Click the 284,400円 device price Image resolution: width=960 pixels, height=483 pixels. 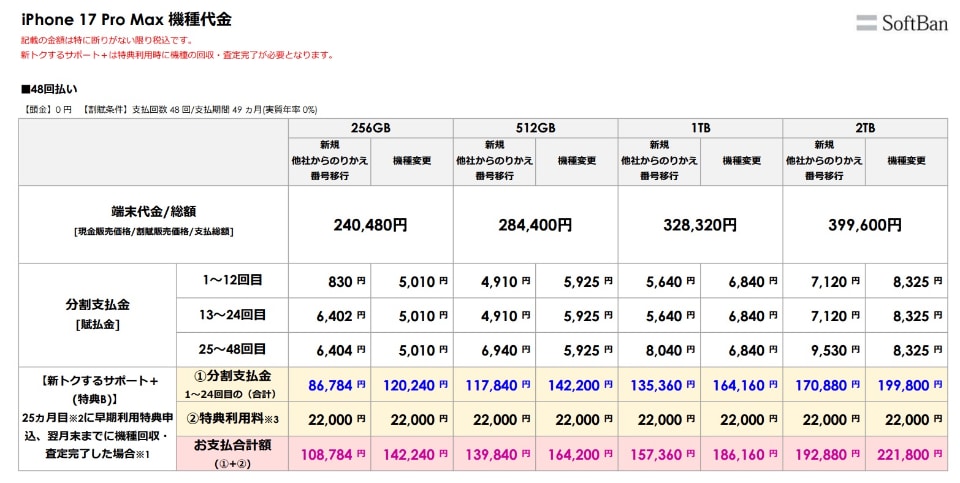click(536, 225)
